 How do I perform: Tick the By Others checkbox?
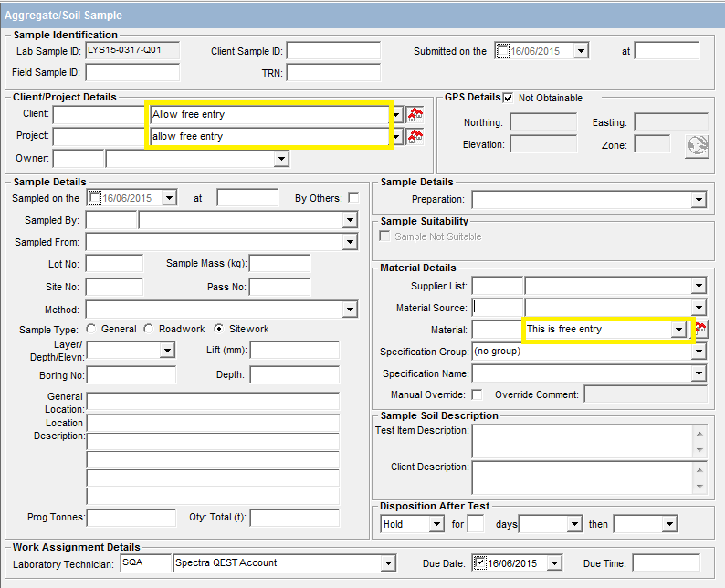353,197
